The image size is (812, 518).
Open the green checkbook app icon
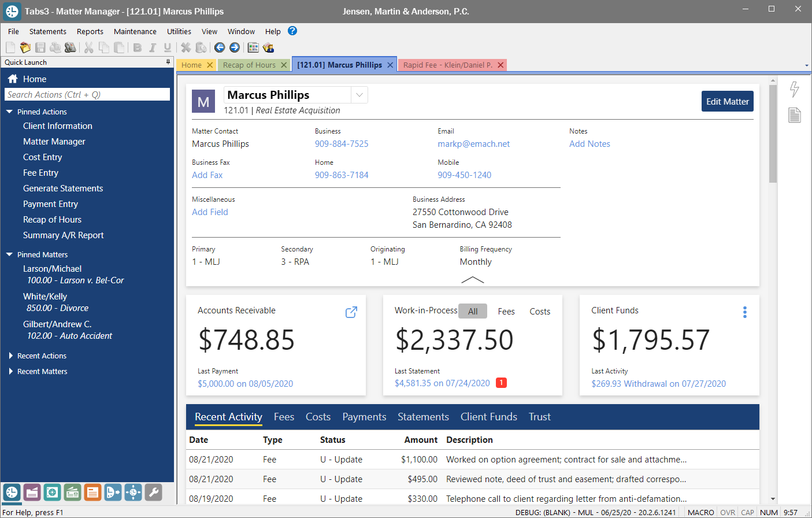coord(72,493)
